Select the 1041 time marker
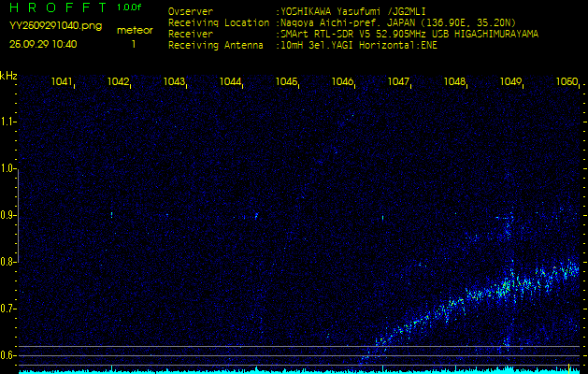This screenshot has height=374, width=588. click(63, 82)
